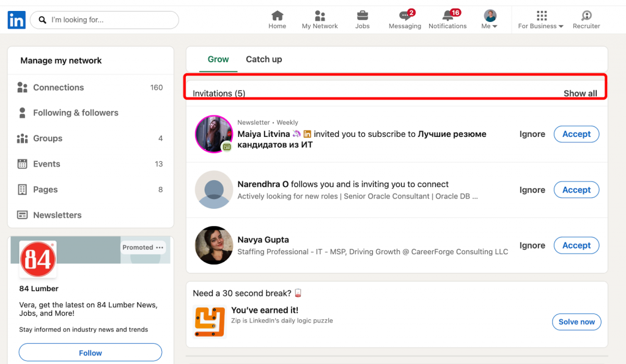Accept Maiya Litvina's newsletter invitation
This screenshot has height=364, width=626.
(576, 134)
